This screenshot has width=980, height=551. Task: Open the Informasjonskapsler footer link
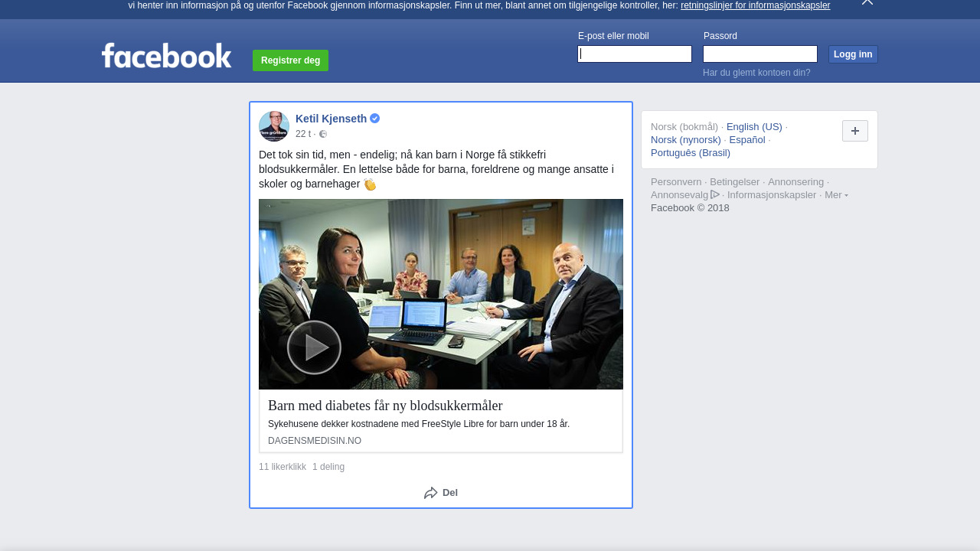(772, 195)
